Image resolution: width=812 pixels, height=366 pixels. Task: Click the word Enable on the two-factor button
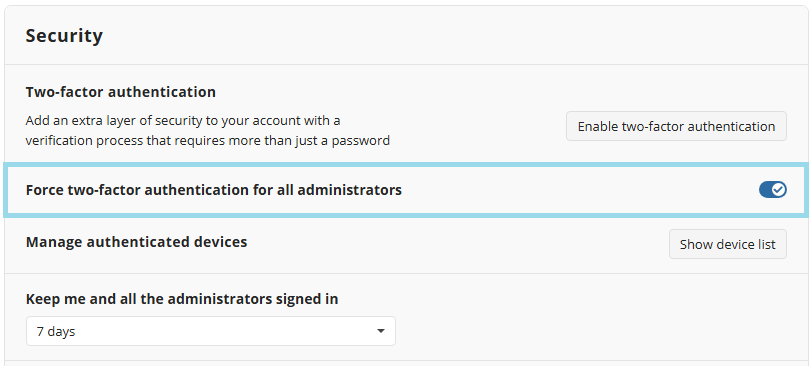click(x=594, y=126)
